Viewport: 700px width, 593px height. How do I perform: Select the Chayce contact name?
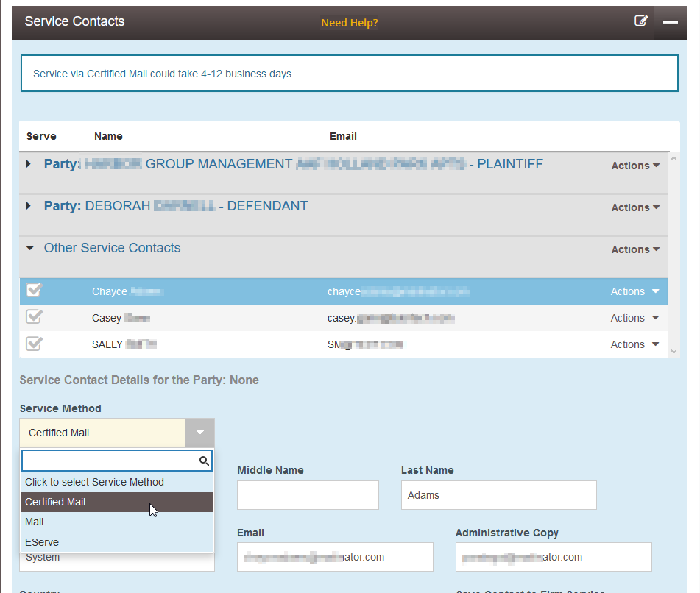127,291
